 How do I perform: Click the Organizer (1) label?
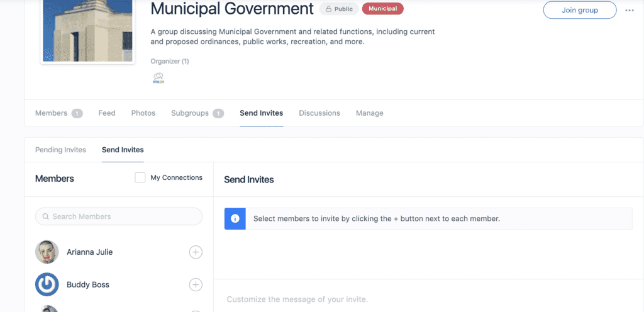170,61
